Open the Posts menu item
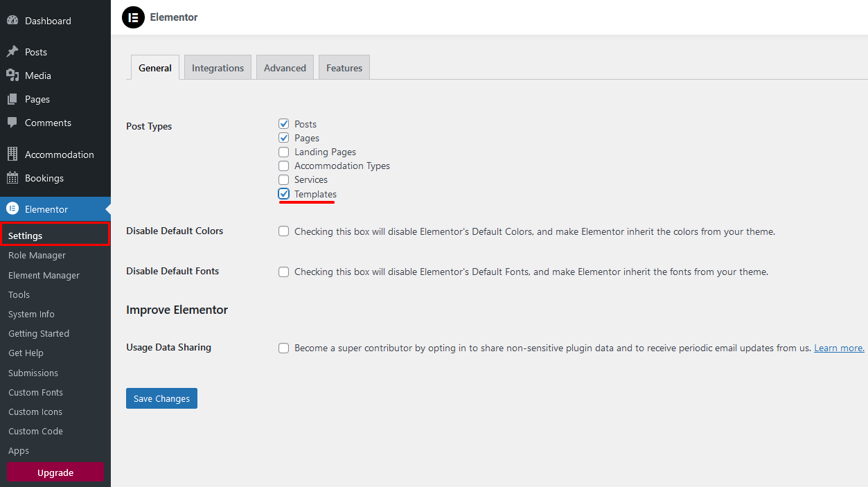Viewport: 868px width, 487px height. coord(55,52)
